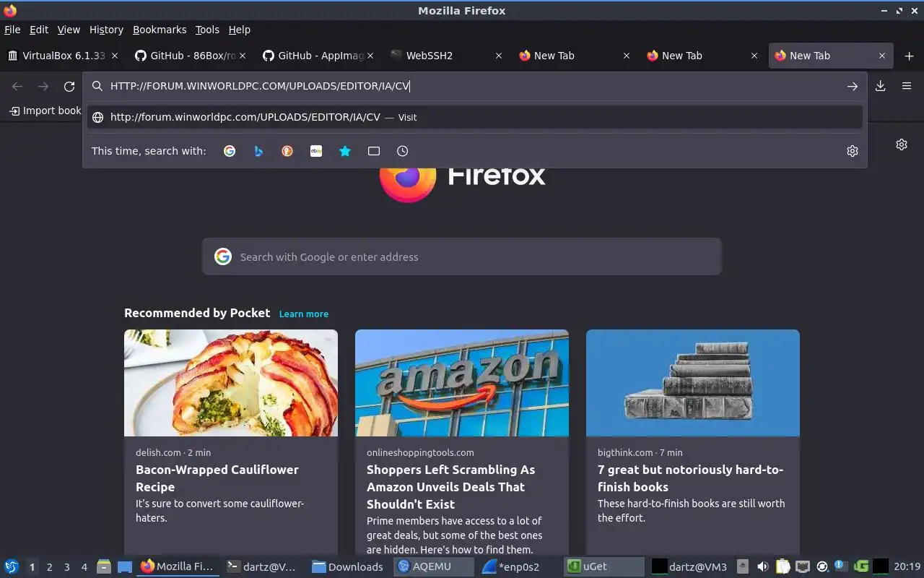Open the Downloads panel icon

click(x=881, y=86)
